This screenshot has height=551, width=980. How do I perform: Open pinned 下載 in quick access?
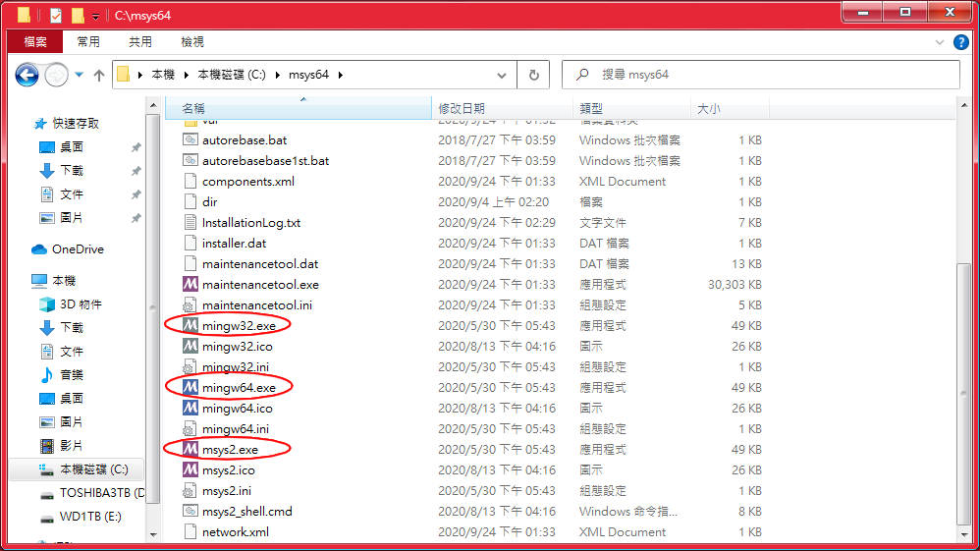coord(61,170)
